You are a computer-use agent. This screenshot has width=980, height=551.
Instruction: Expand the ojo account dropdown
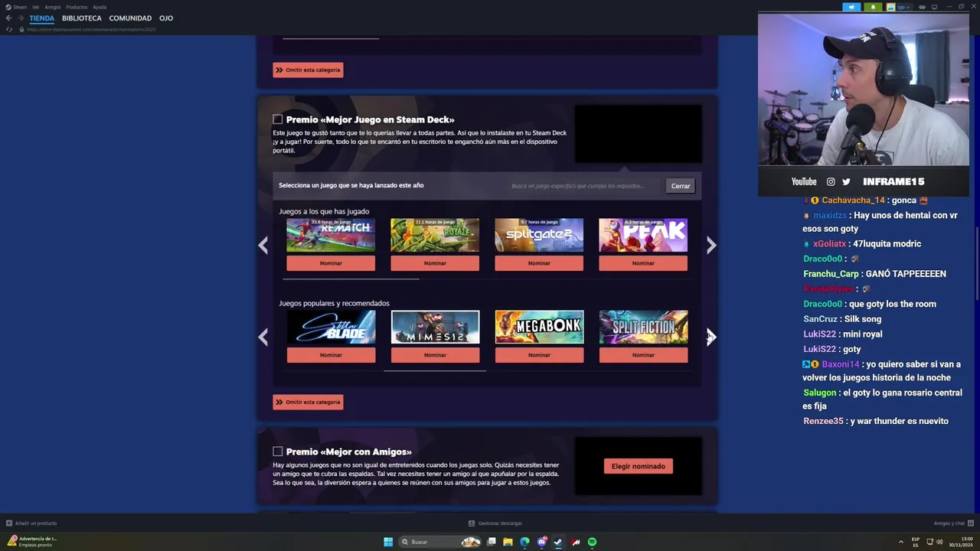coord(904,7)
